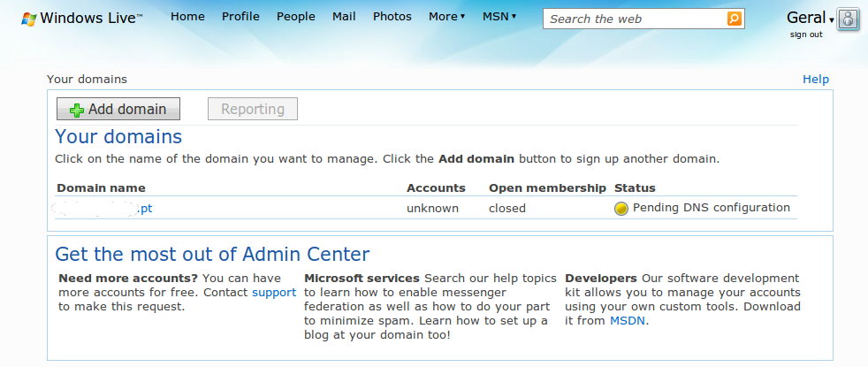Expand the MSN dropdown menu

click(499, 17)
